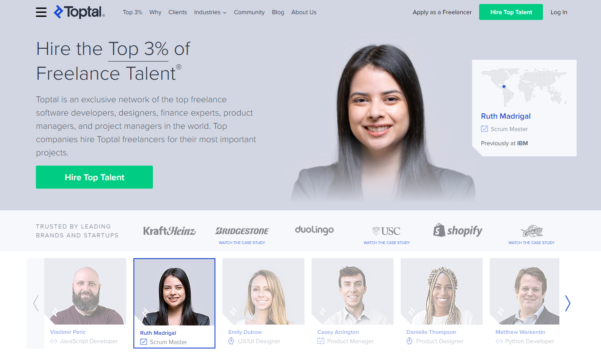Click the large Hire Top Talent button
601x364 pixels.
tap(94, 177)
